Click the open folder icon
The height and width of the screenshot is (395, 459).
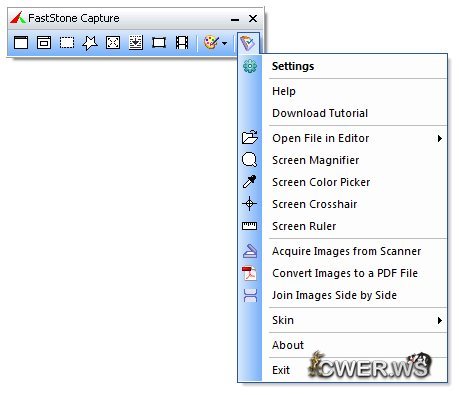click(x=250, y=137)
